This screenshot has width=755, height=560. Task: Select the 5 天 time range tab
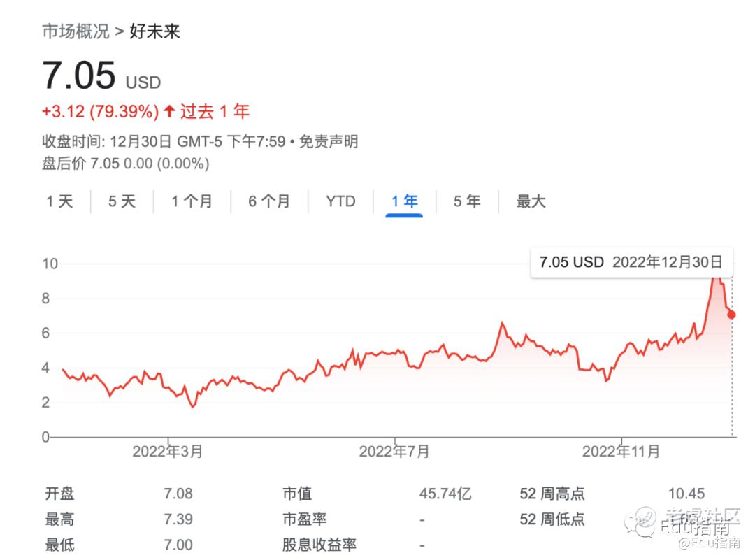point(122,201)
